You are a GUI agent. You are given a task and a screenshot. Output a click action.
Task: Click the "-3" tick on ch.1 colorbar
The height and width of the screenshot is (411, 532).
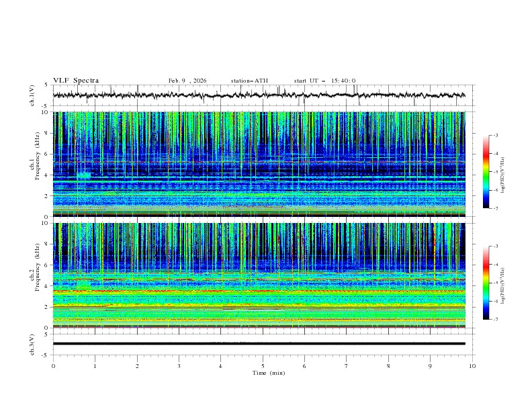[496, 135]
